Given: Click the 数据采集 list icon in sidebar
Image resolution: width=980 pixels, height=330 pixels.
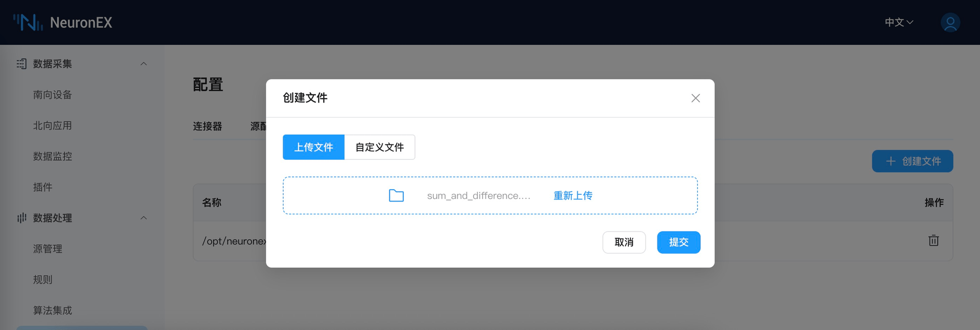Looking at the screenshot, I should click(x=21, y=64).
